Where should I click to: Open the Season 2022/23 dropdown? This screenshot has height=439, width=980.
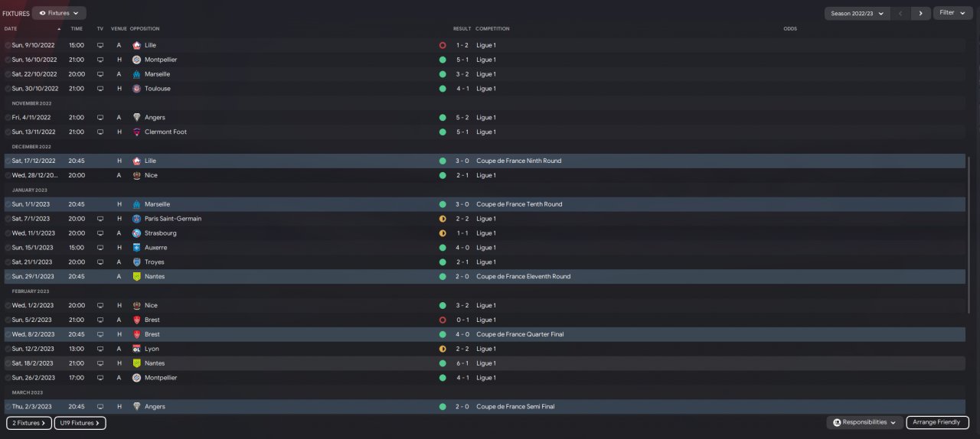(857, 13)
